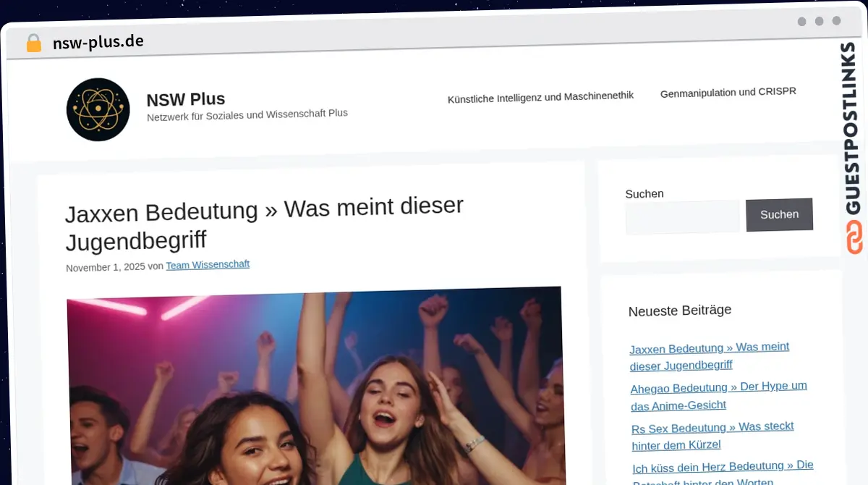Viewport: 868px width, 485px height.
Task: Click the article headline Jaxxen Bedeutung
Action: point(264,224)
